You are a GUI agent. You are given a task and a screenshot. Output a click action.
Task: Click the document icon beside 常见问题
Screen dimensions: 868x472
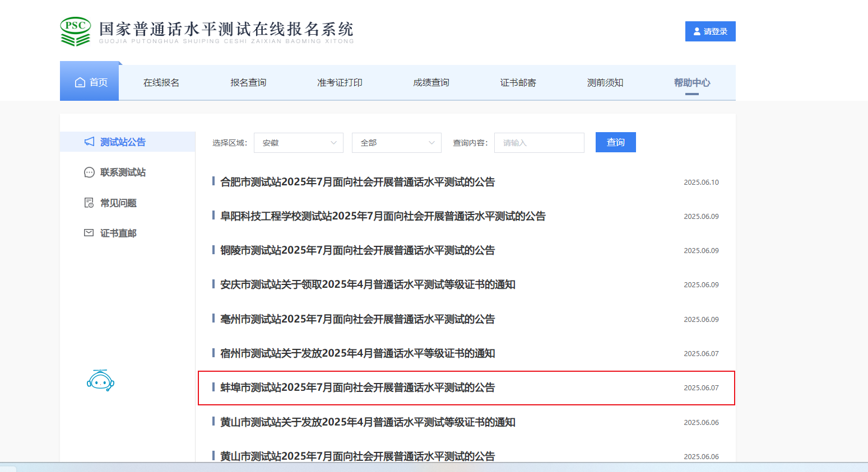tap(89, 203)
